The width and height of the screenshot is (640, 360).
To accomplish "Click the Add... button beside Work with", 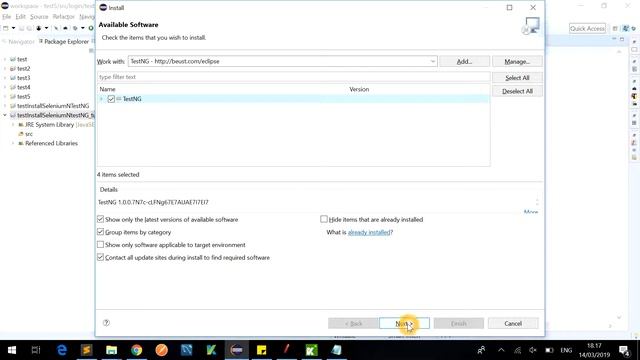I will coord(464,62).
